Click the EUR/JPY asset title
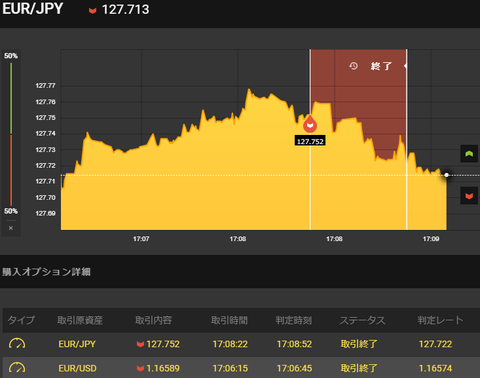Image resolution: width=480 pixels, height=378 pixels. 32,9
